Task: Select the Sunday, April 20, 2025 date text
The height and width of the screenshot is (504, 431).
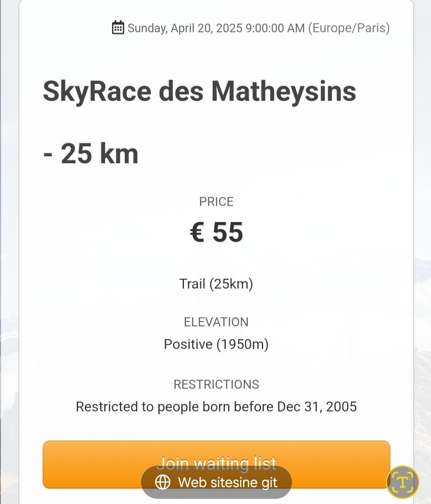Action: [185, 28]
